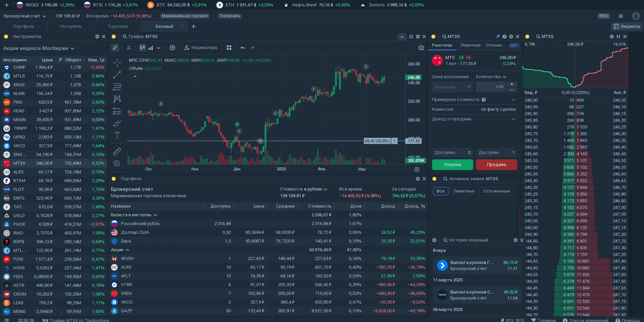
Task: Change the widget group color of the Портфель panel
Action: pos(113,179)
